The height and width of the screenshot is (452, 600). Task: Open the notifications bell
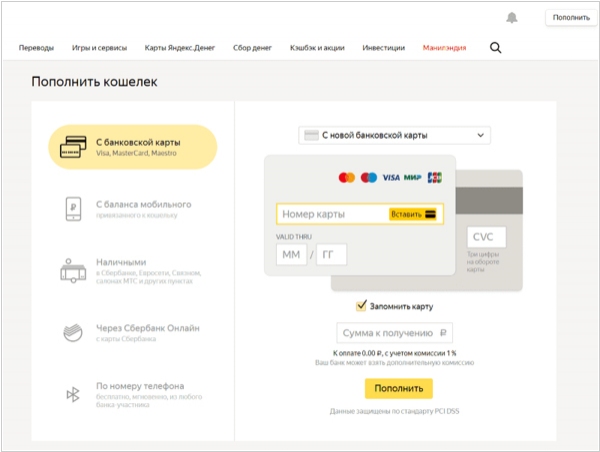(512, 18)
